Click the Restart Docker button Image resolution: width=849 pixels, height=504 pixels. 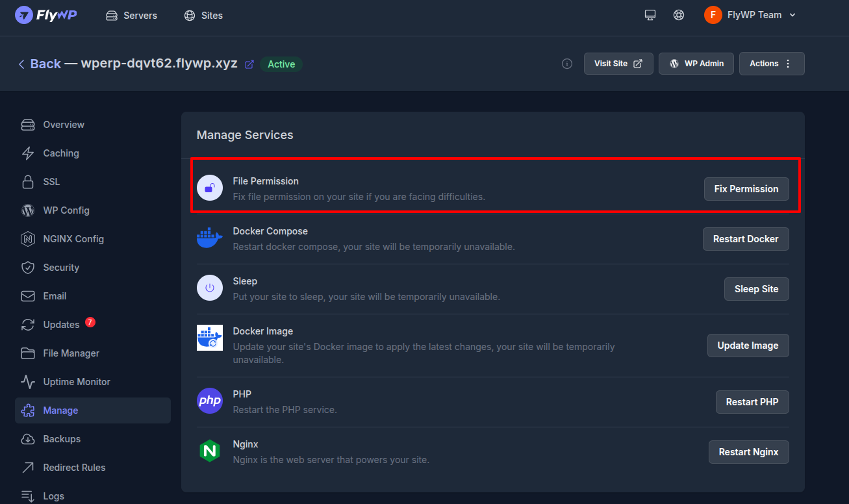746,239
